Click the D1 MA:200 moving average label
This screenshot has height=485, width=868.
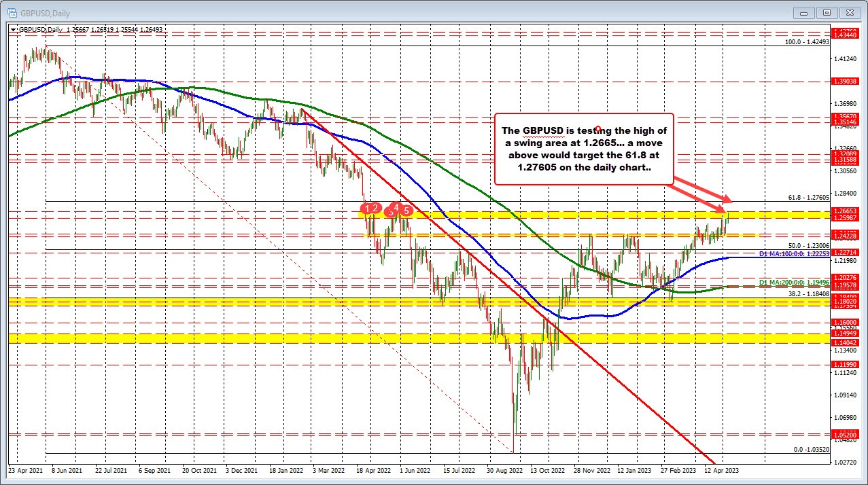pos(795,281)
